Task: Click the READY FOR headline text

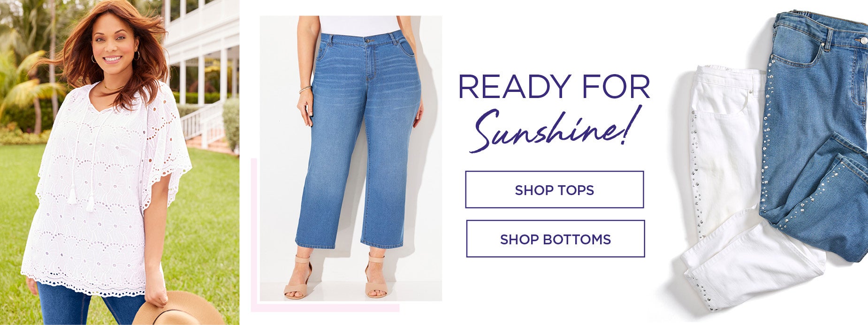Action: point(554,86)
